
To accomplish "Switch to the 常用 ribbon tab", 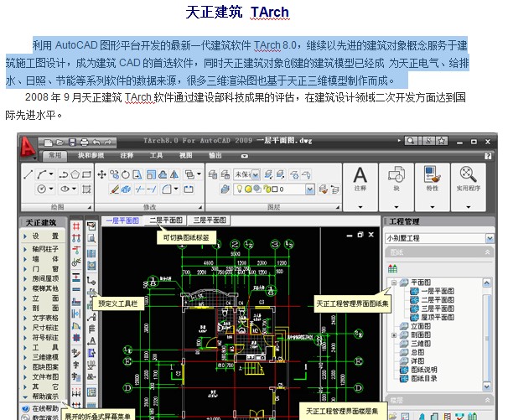I will pyautogui.click(x=54, y=156).
